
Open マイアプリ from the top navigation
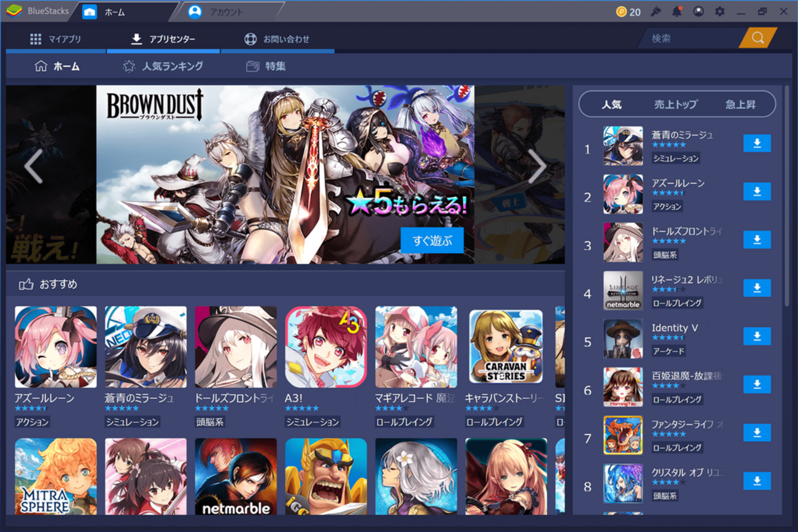click(56, 39)
